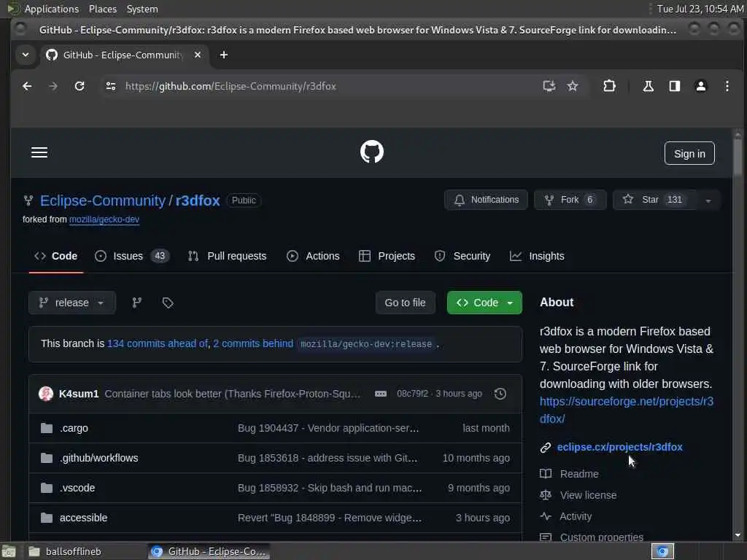This screenshot has width=747, height=560.
Task: Open the browser extensions puzzle icon
Action: [609, 86]
